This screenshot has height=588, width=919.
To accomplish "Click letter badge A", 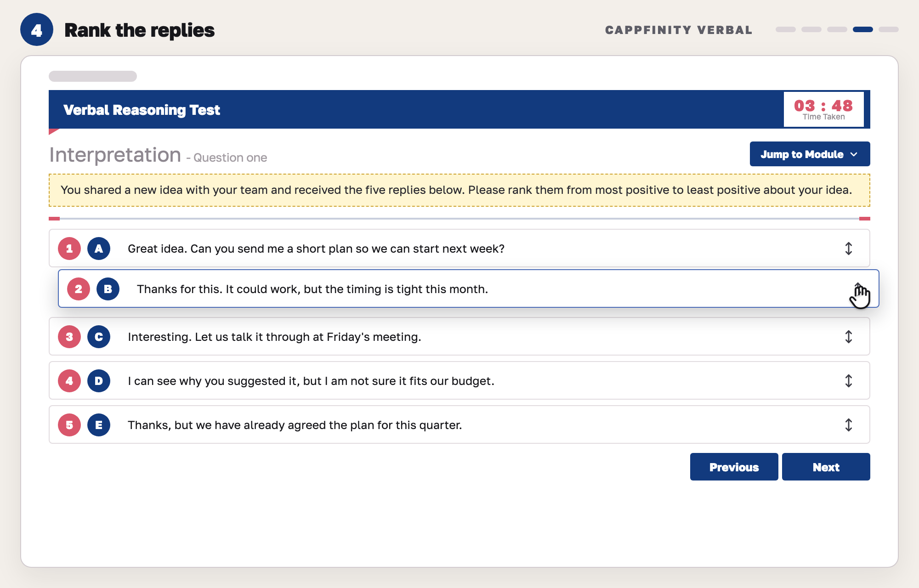I will [99, 249].
